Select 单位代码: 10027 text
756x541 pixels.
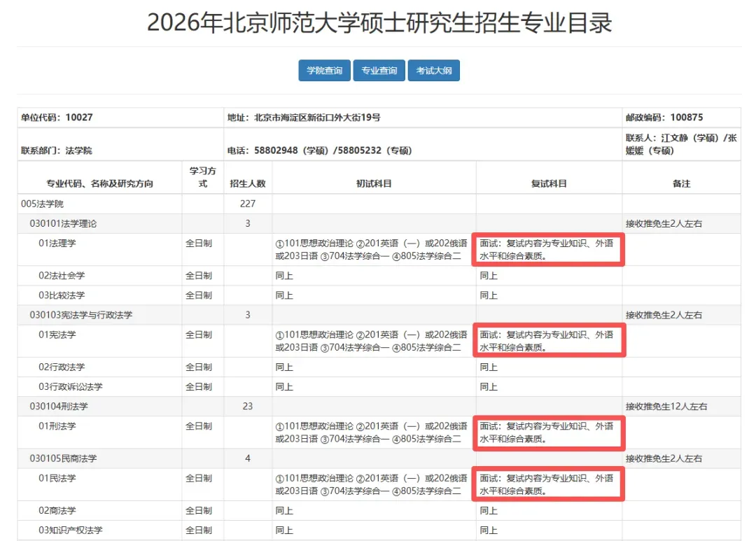pyautogui.click(x=57, y=117)
